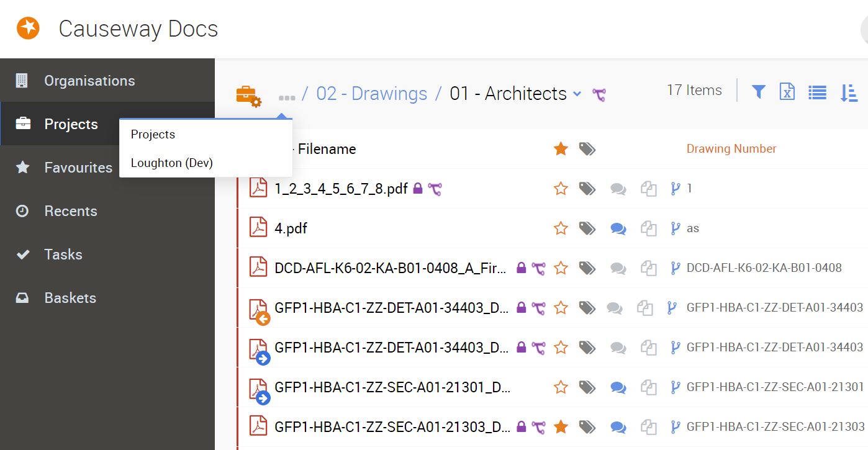Open Organisations in sidebar
This screenshot has width=868, height=450.
(107, 81)
